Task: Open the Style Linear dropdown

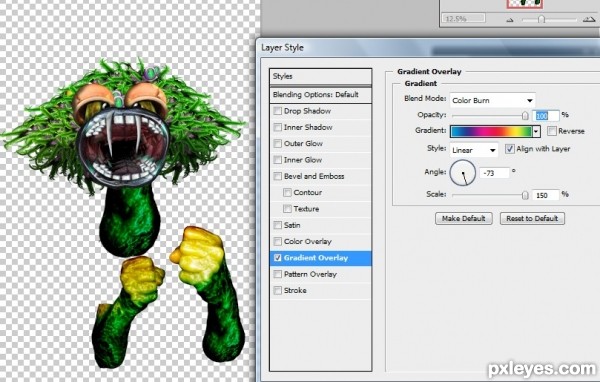Action: (x=474, y=150)
